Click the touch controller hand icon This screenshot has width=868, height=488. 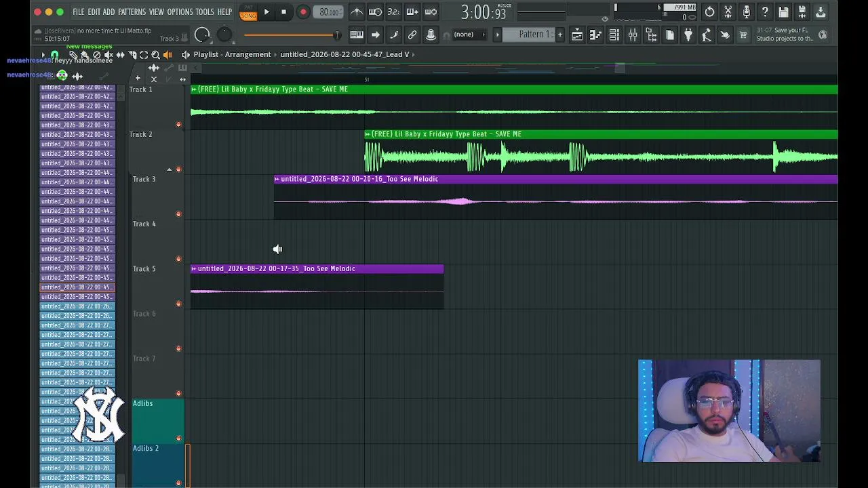coord(725,35)
